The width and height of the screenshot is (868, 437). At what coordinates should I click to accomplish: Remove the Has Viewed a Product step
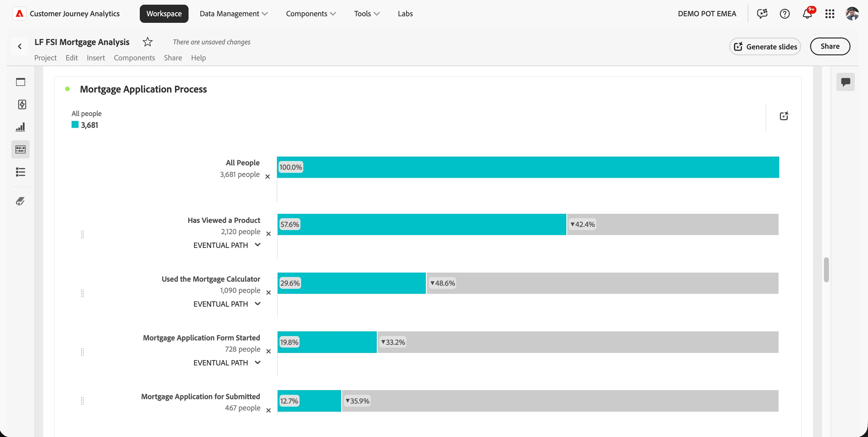click(269, 234)
